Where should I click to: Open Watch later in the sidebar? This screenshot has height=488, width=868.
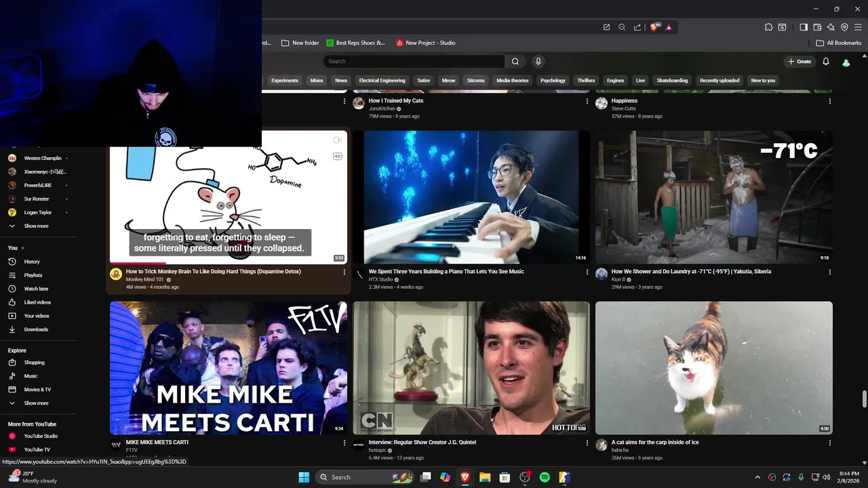pyautogui.click(x=38, y=289)
